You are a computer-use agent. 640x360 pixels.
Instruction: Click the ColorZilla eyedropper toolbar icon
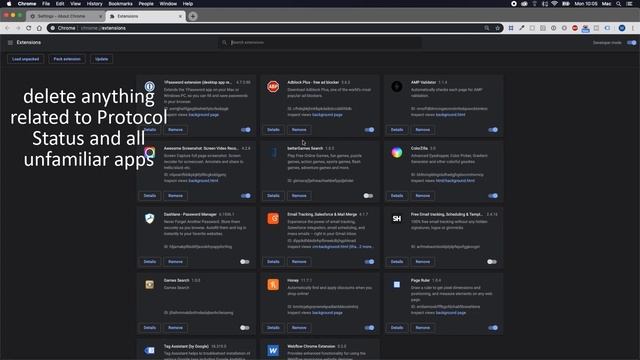522,28
